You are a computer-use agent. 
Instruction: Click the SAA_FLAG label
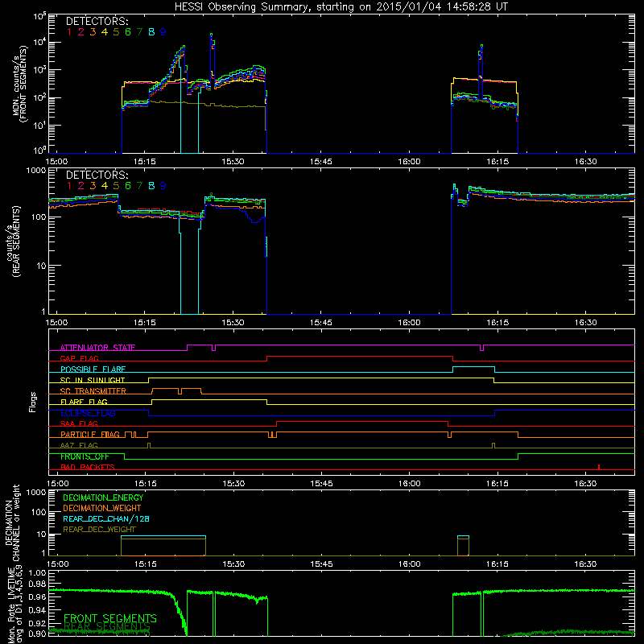[x=79, y=423]
